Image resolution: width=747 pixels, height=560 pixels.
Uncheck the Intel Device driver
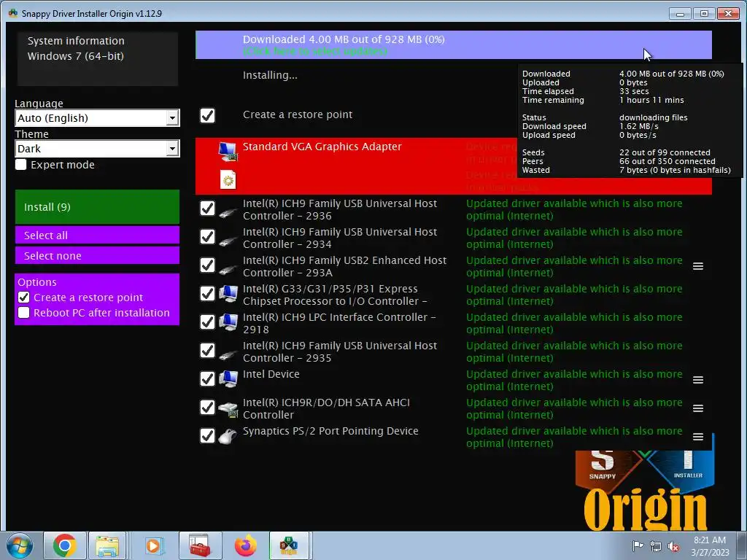[207, 379]
